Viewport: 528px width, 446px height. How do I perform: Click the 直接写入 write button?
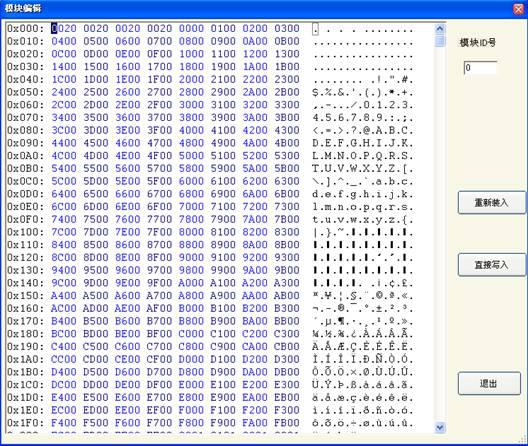(491, 265)
